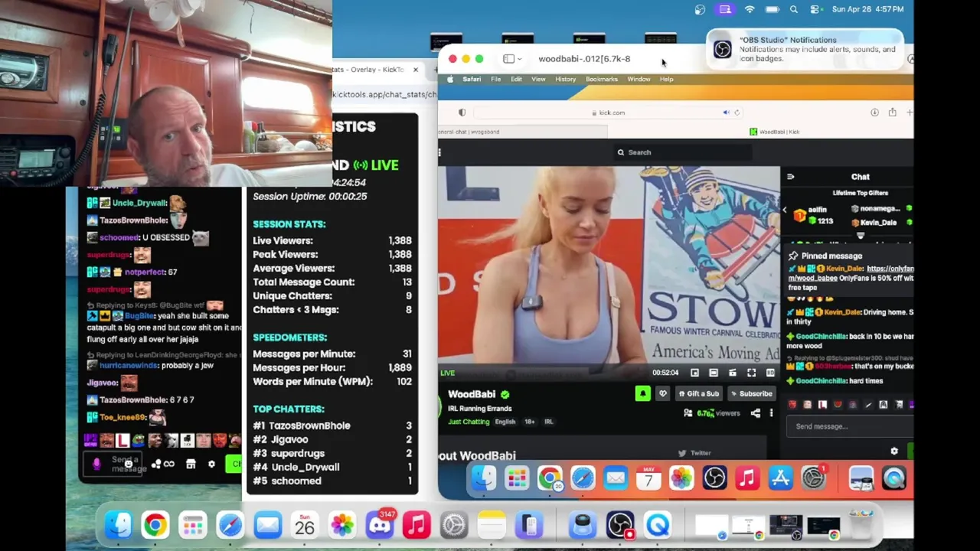Click the battery icon in the menu bar
The height and width of the screenshot is (551, 980).
[x=773, y=9]
